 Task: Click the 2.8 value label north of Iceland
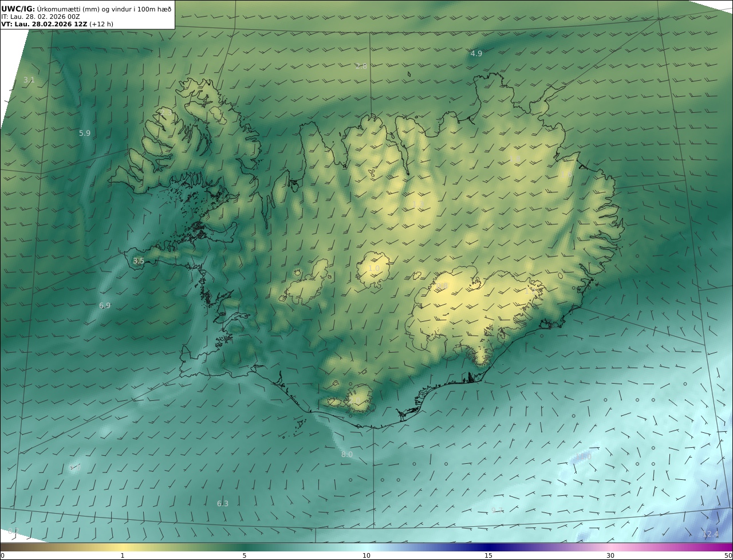pos(361,66)
